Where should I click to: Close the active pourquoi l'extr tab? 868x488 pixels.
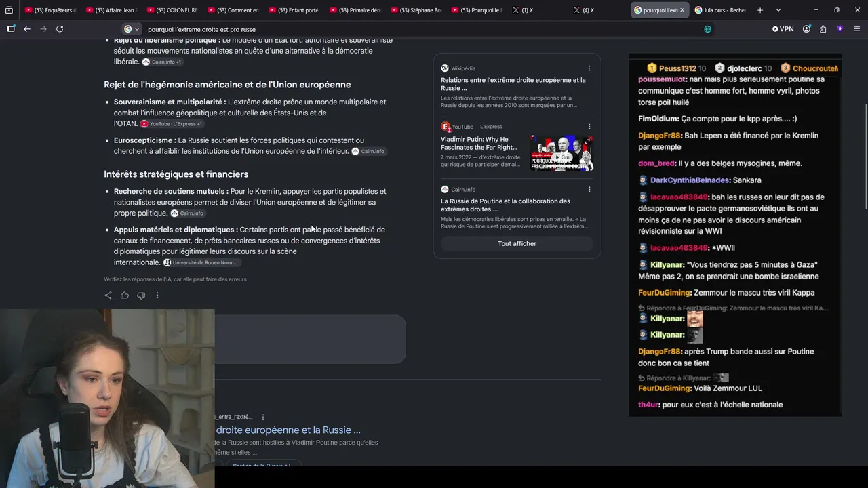pos(682,10)
